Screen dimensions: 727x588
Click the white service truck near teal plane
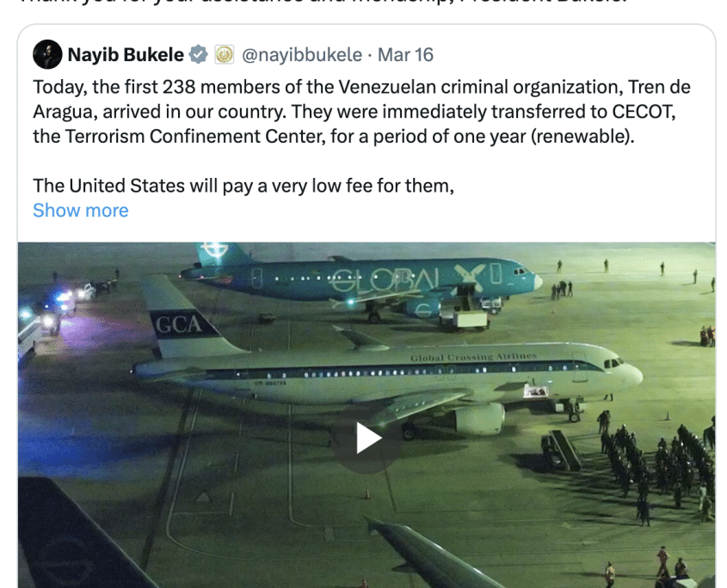(x=463, y=318)
